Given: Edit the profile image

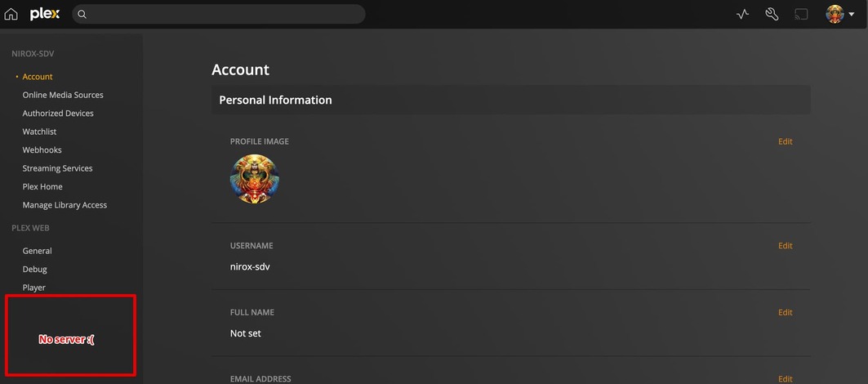Looking at the screenshot, I should [785, 141].
